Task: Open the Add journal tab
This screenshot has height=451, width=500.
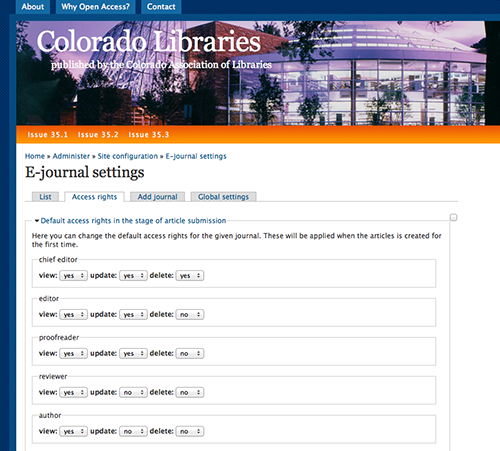Action: pyautogui.click(x=157, y=197)
